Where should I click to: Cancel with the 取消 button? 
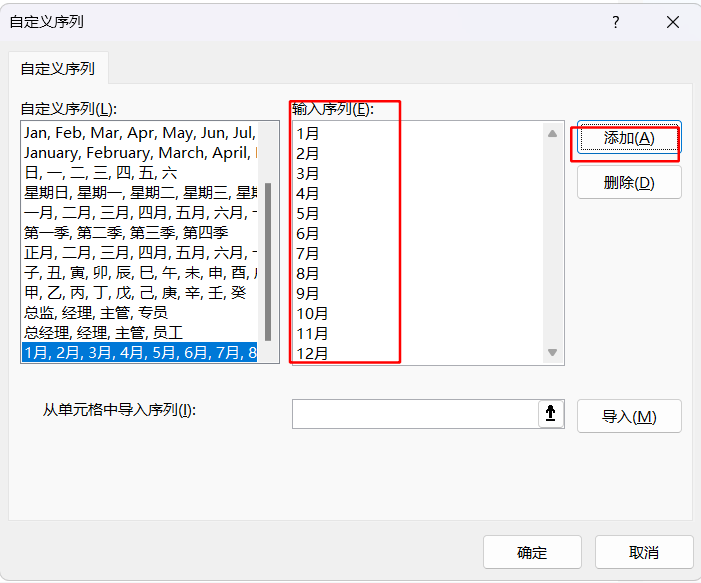(x=644, y=552)
